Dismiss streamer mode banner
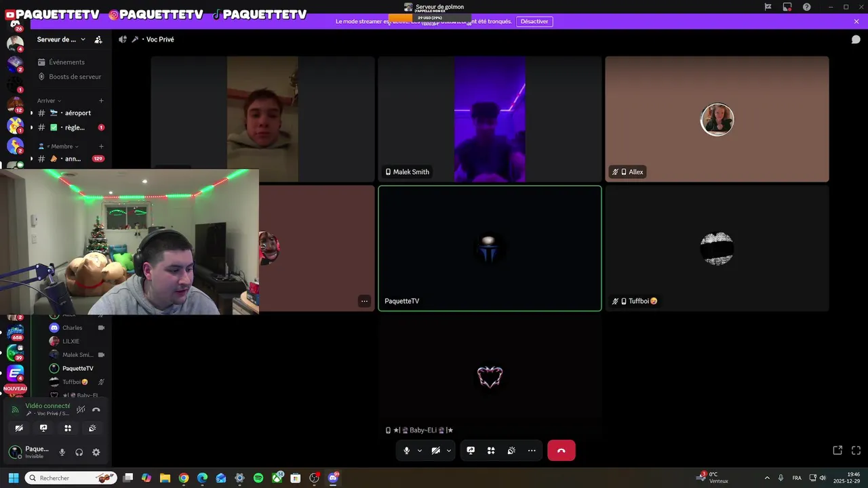 pyautogui.click(x=856, y=22)
